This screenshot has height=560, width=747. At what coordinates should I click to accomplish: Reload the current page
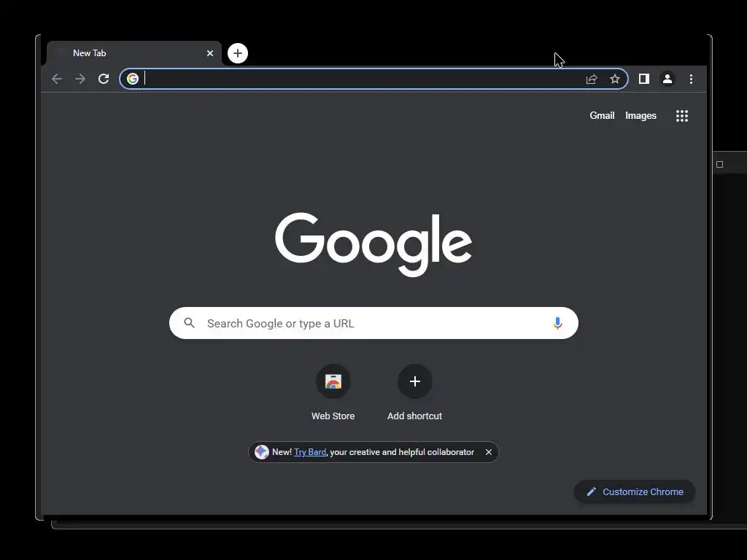pyautogui.click(x=104, y=79)
